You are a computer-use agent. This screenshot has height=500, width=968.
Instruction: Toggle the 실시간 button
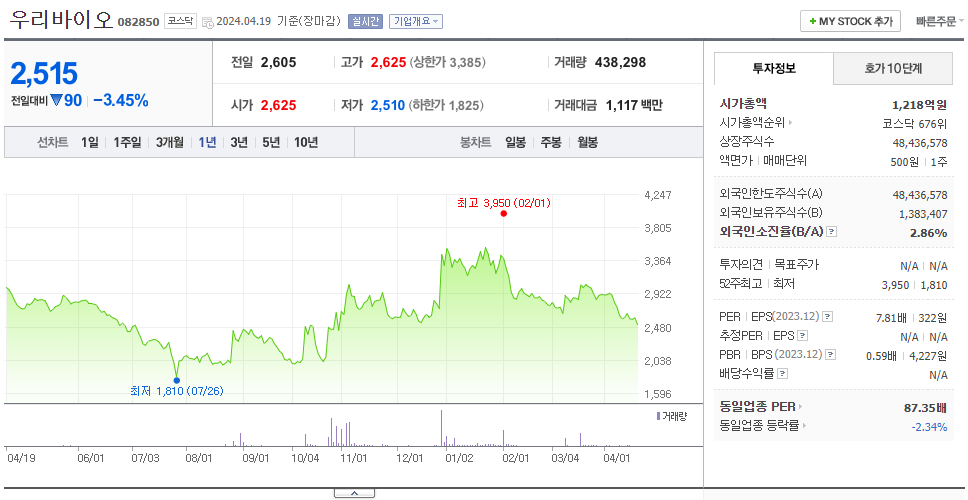tap(364, 22)
